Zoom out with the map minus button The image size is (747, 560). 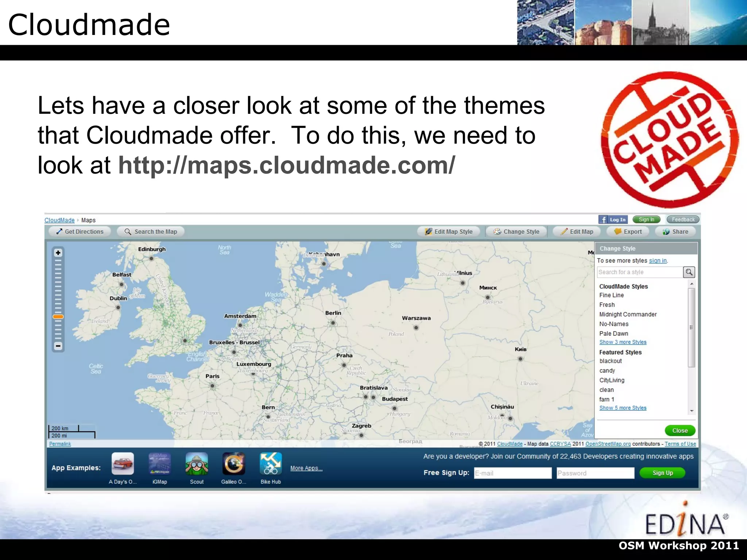(58, 346)
